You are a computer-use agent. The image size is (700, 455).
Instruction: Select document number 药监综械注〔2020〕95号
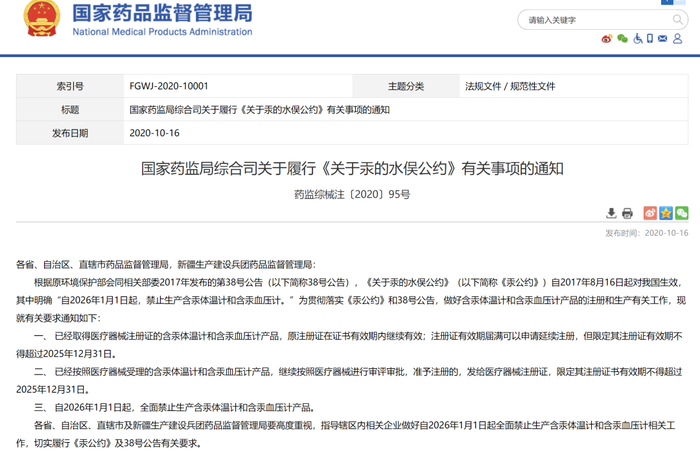pyautogui.click(x=352, y=194)
